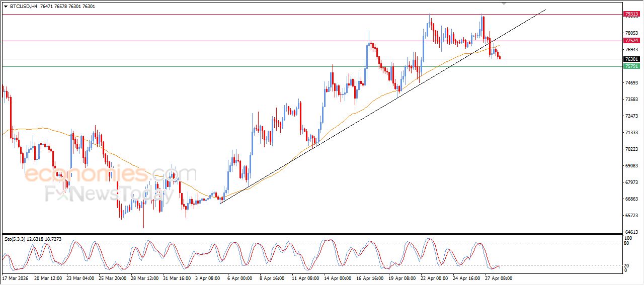Click the latest red candle on chart
The height and width of the screenshot is (285, 644).
499,57
